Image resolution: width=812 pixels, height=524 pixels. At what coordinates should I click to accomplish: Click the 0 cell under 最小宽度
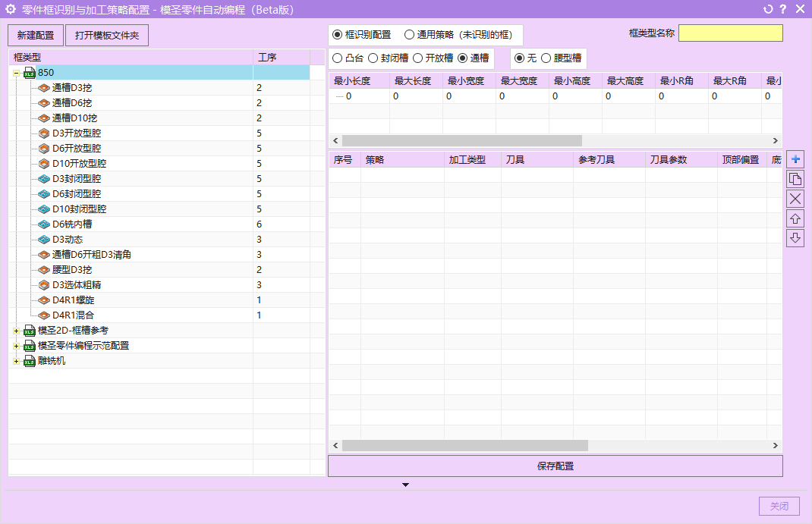click(x=469, y=96)
